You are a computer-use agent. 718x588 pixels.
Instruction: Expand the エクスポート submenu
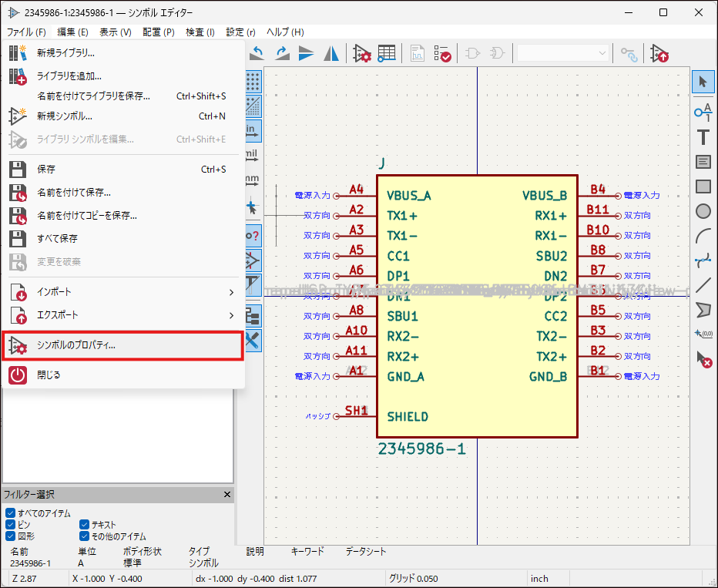pyautogui.click(x=122, y=315)
